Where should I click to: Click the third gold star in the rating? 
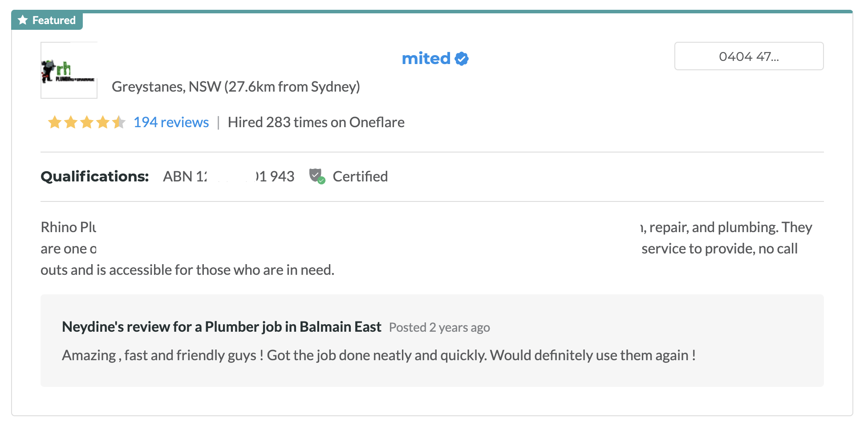(x=86, y=122)
